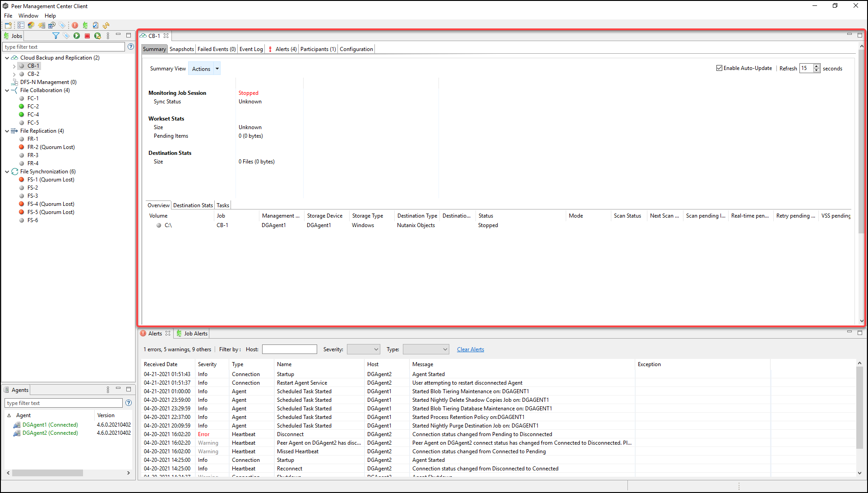This screenshot has width=868, height=493.
Task: Click the help question mark beside Jobs filter
Action: pyautogui.click(x=130, y=47)
